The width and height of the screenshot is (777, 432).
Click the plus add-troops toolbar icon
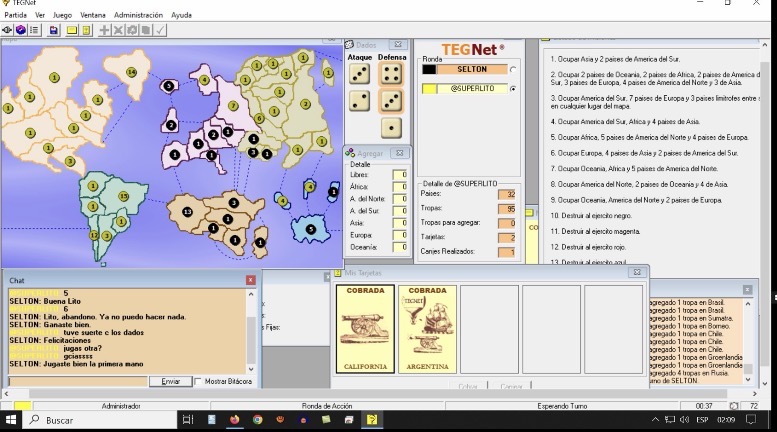(105, 30)
